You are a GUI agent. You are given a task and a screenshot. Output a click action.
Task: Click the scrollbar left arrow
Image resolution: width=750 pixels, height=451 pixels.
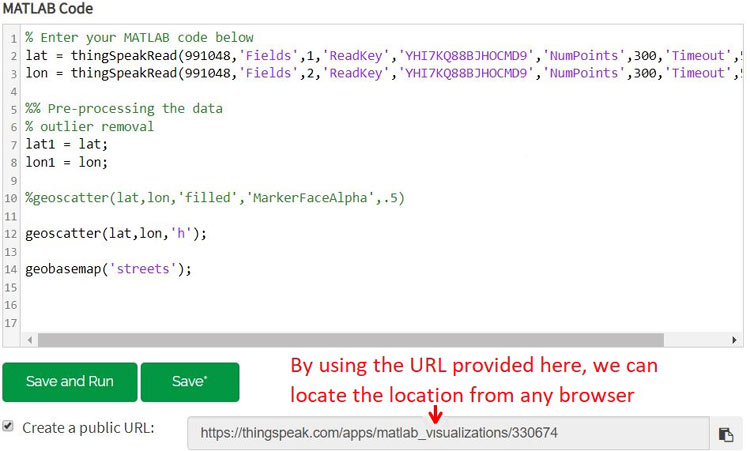tap(29, 340)
